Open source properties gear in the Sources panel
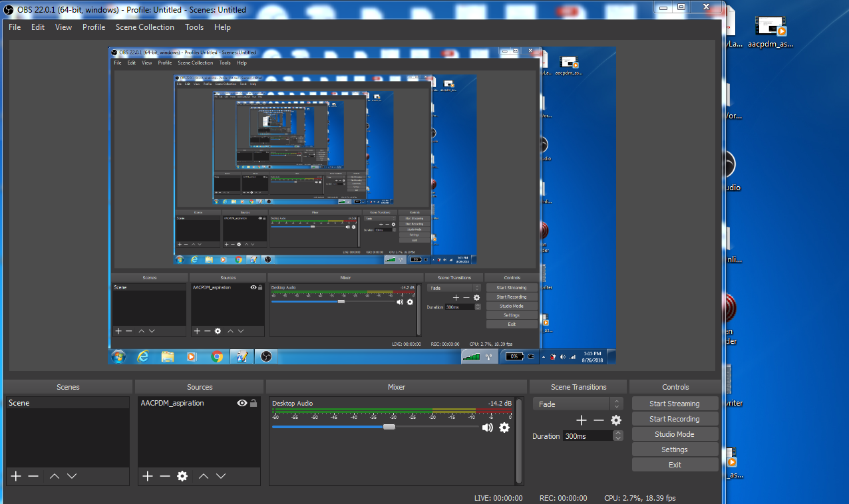849x504 pixels. click(182, 476)
